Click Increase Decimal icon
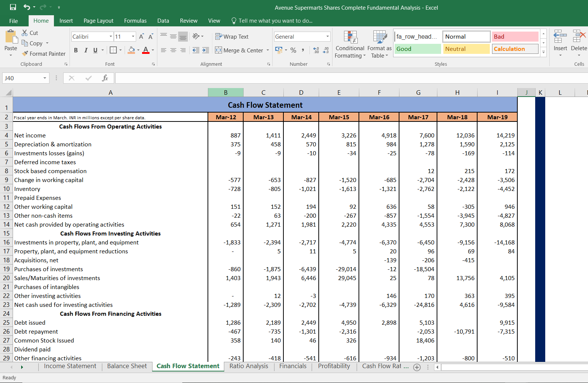Viewport: 588px width, 383px height. coord(316,50)
